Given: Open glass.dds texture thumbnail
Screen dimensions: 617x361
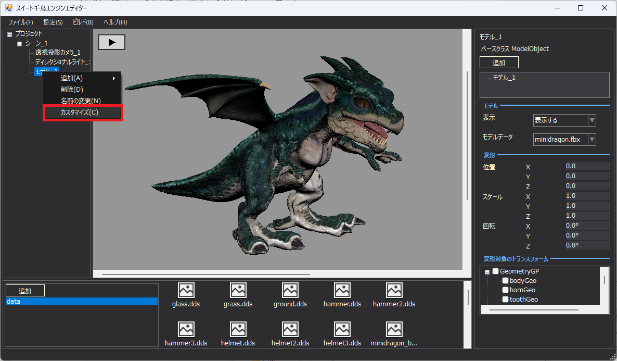Looking at the screenshot, I should [x=186, y=290].
